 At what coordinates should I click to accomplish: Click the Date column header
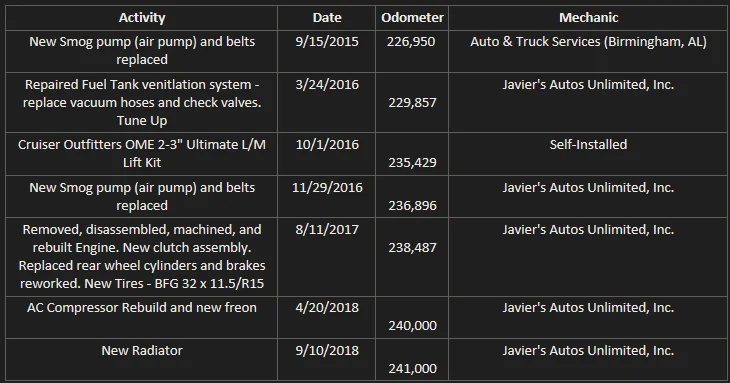click(x=327, y=18)
